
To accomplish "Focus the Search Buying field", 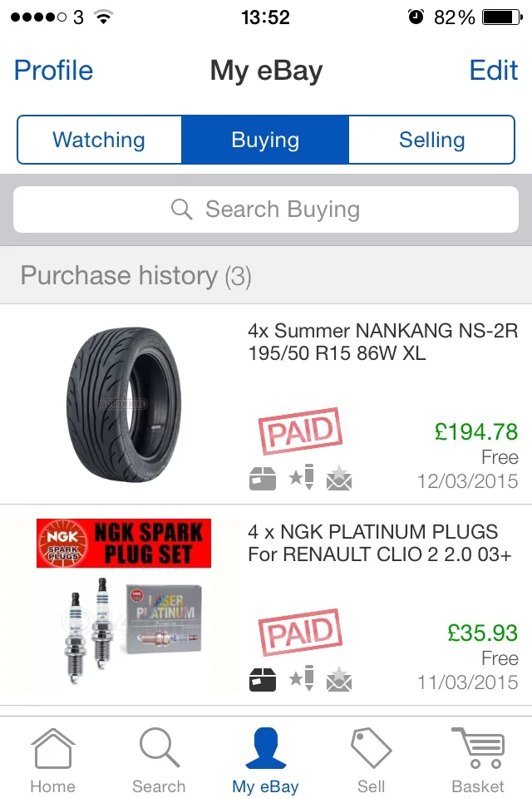I will [x=266, y=209].
